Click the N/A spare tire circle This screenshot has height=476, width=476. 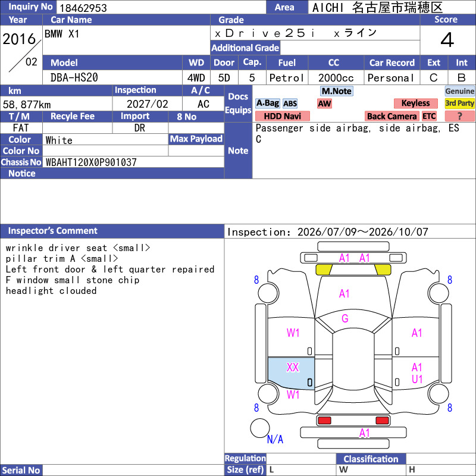coord(260,428)
